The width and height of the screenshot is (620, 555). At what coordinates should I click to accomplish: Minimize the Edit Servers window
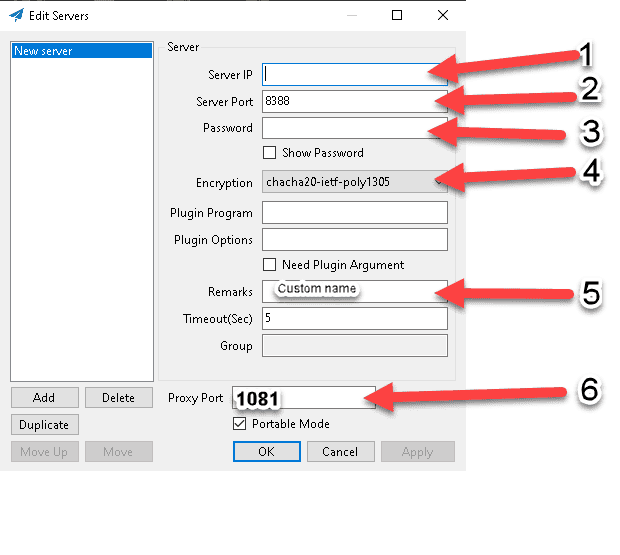point(352,15)
